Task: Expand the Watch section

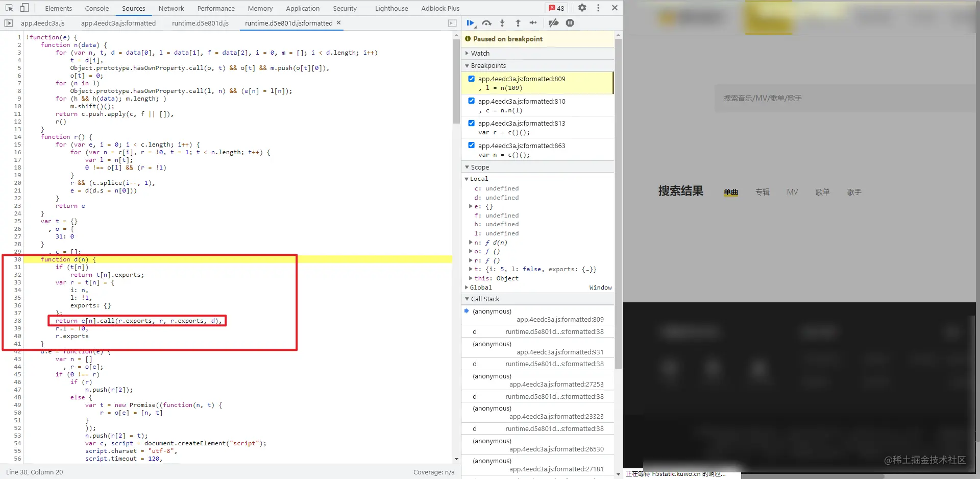Action: [x=538, y=53]
